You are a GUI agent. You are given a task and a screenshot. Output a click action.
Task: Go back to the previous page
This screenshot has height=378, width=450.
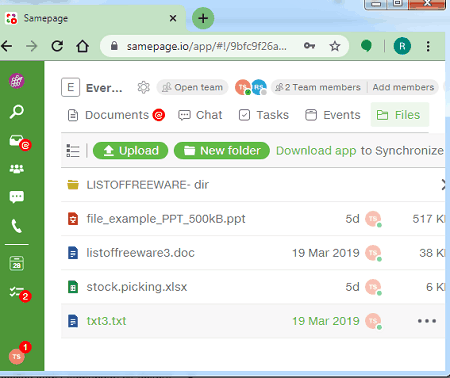[7, 46]
